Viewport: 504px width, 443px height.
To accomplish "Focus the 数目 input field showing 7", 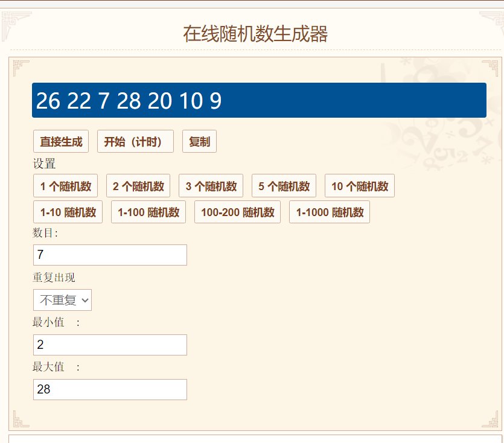I will tap(110, 255).
